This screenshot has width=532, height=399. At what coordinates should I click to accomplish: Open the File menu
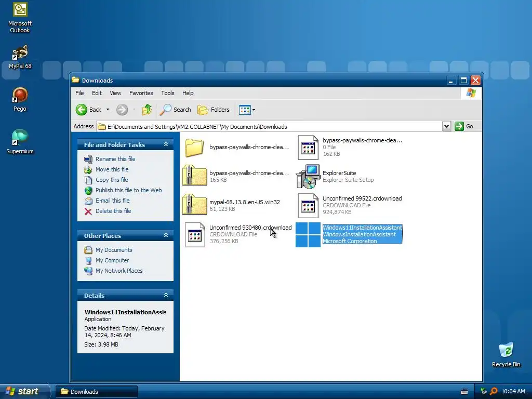pyautogui.click(x=79, y=93)
